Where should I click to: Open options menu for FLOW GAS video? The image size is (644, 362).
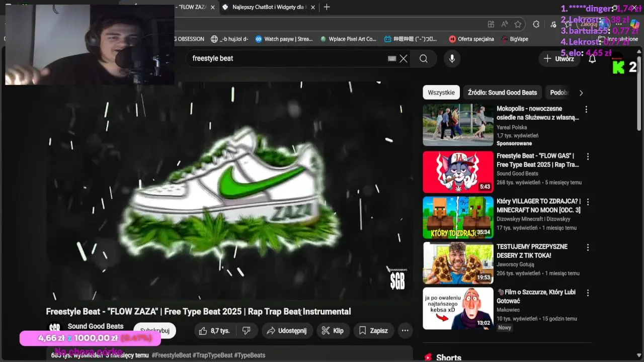(x=588, y=156)
